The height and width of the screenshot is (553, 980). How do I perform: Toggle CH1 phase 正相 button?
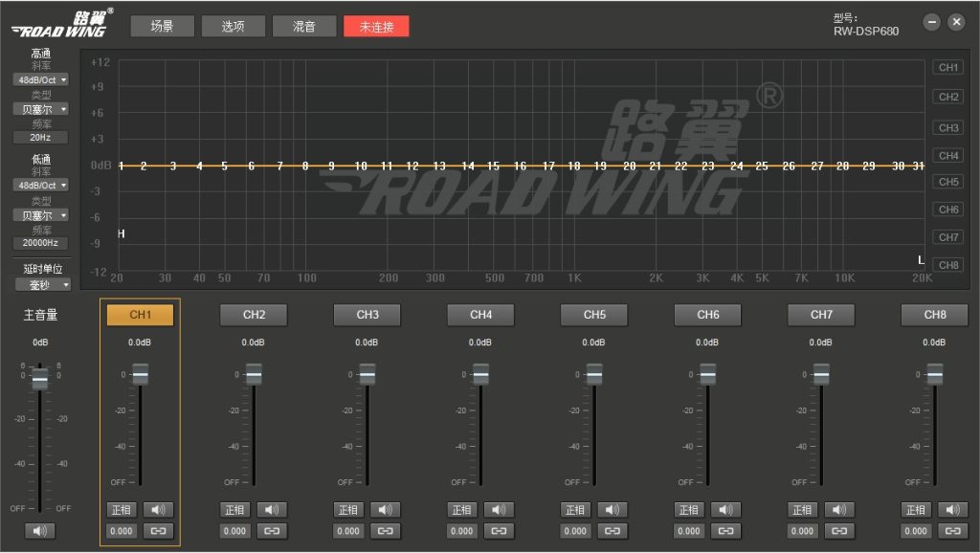tap(122, 510)
